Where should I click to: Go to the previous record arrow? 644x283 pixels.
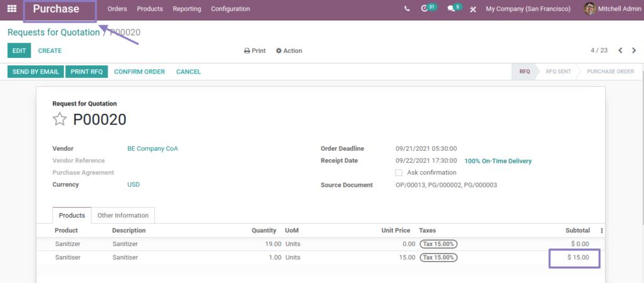(x=620, y=50)
